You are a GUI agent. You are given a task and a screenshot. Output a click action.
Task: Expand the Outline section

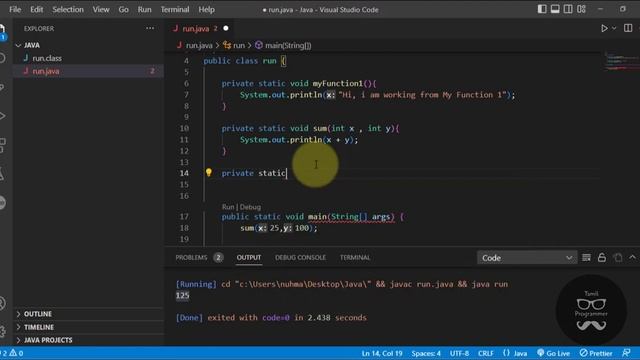click(x=38, y=314)
